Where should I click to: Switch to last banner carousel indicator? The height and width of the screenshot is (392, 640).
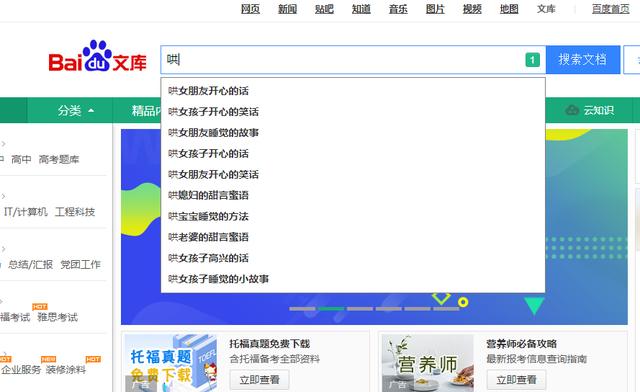pos(446,309)
